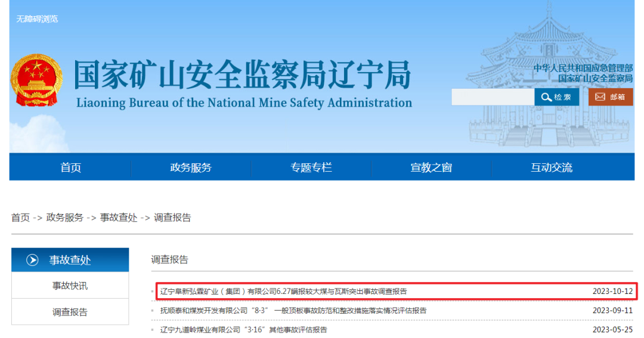The height and width of the screenshot is (338, 644).
Task: Go to 宣教之窗 in navigation bar
Action: coord(431,168)
